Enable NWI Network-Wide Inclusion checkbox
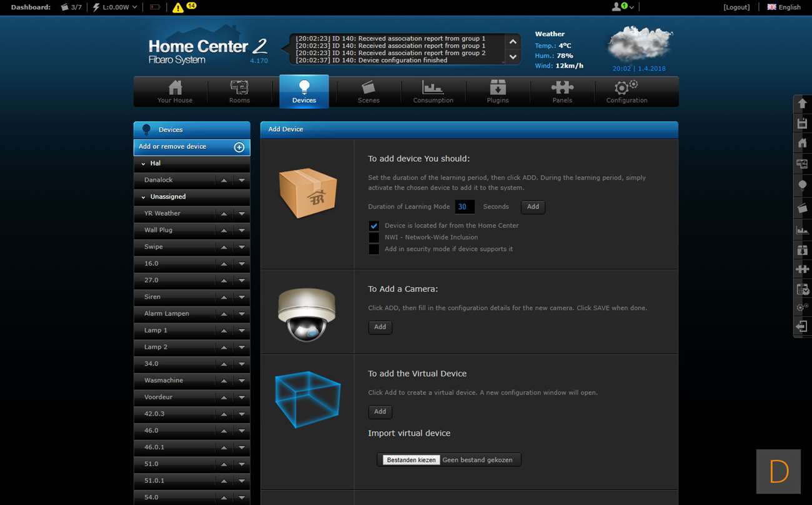 [374, 237]
